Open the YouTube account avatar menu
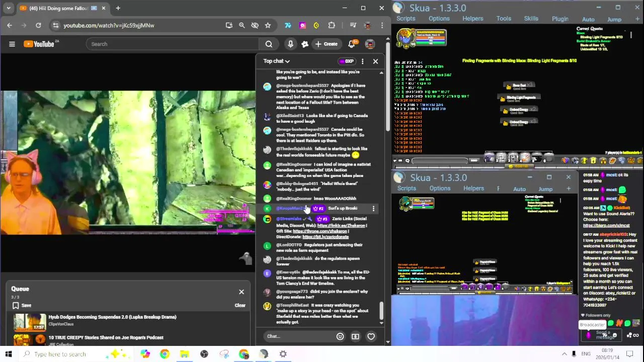644x362 pixels. pyautogui.click(x=370, y=44)
